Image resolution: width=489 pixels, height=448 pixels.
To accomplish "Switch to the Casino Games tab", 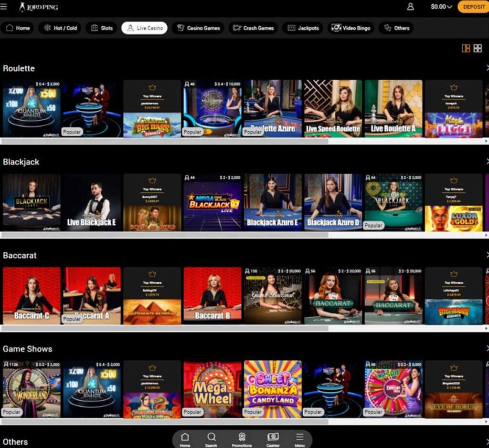I will (198, 28).
